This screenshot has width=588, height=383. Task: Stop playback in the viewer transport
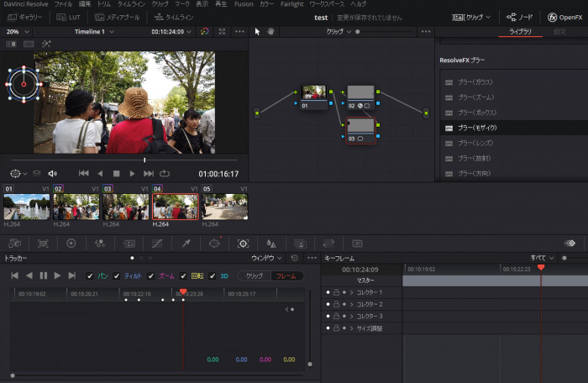point(116,173)
